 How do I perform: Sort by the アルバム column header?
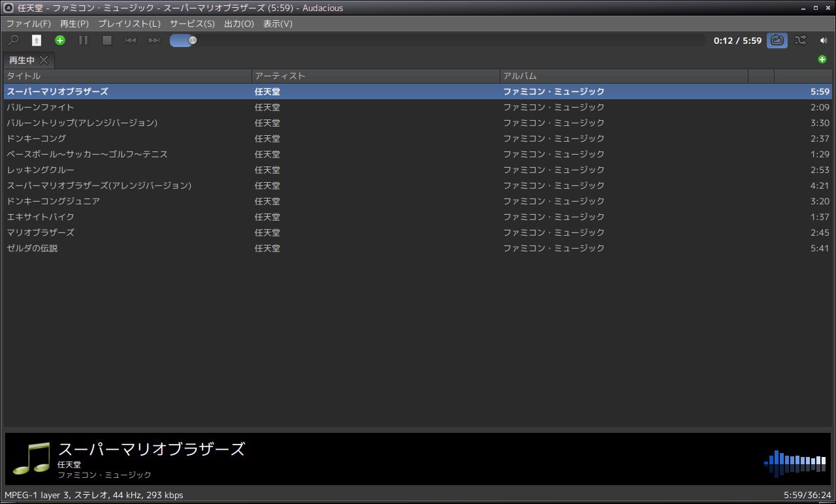[624, 76]
